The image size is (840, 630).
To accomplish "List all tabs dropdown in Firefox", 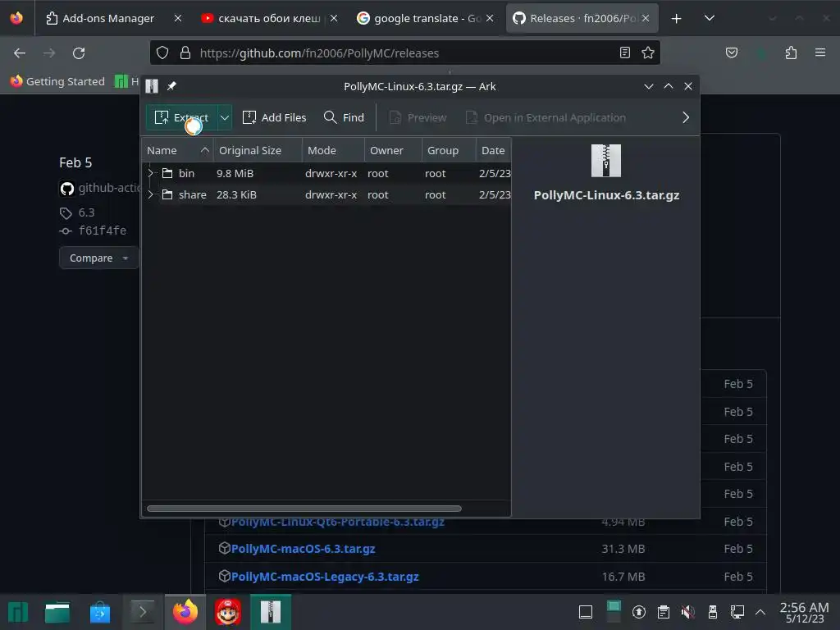I will (710, 18).
